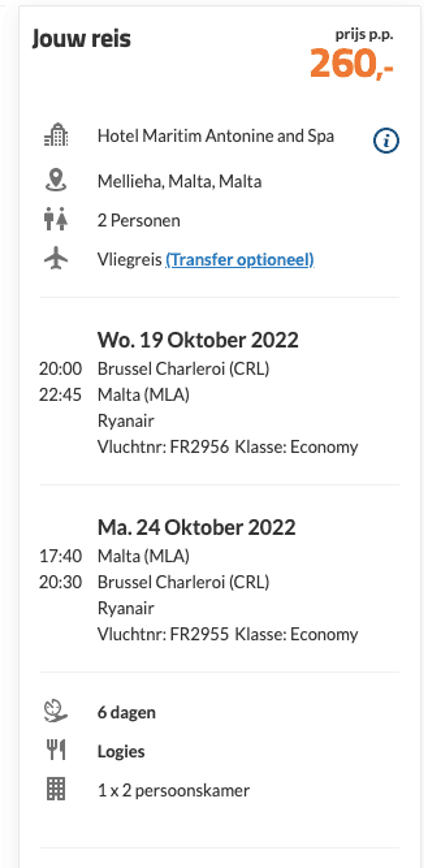Click the location pin icon

pyautogui.click(x=56, y=180)
